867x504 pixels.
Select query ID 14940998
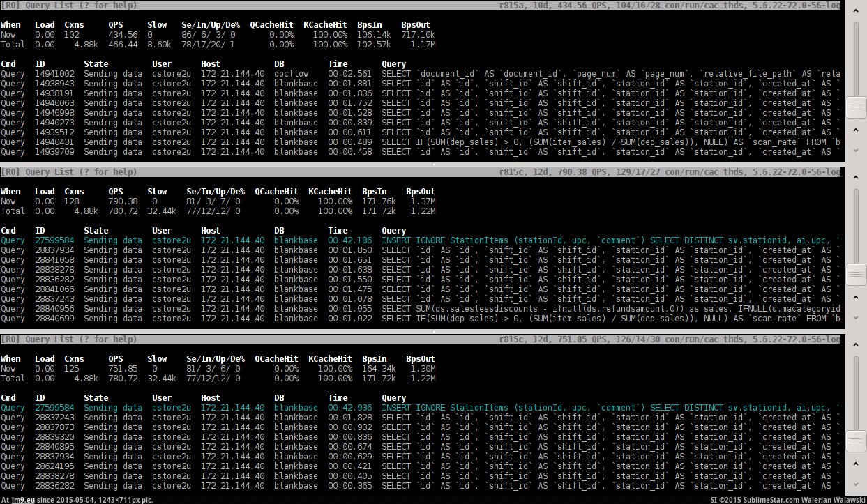(54, 113)
